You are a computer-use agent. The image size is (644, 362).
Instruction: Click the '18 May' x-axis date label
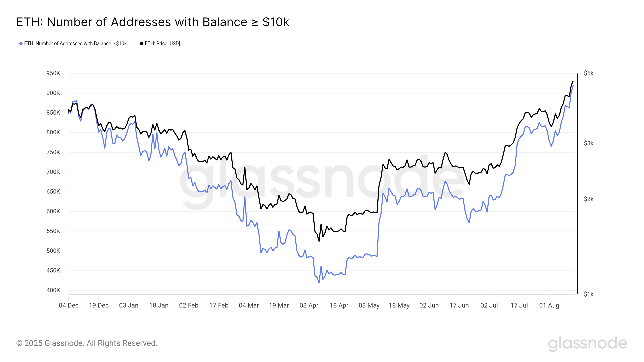coord(399,305)
